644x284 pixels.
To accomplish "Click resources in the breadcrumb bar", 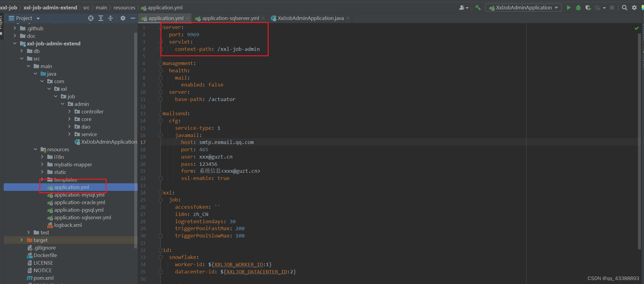I will click(x=124, y=7).
